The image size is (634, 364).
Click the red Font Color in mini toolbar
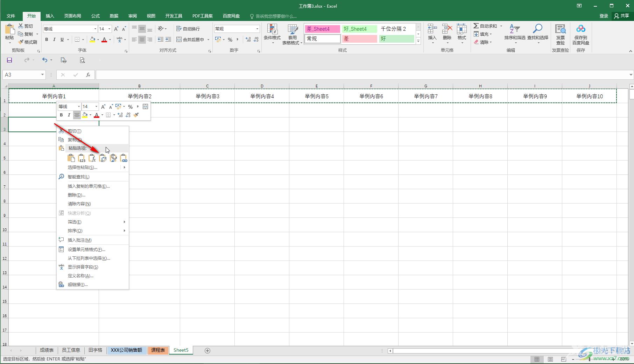(97, 115)
